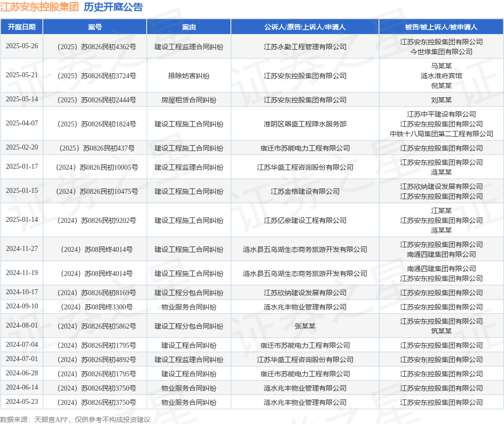Click plaintiff 江苏金格建设有限公司

coord(305,191)
